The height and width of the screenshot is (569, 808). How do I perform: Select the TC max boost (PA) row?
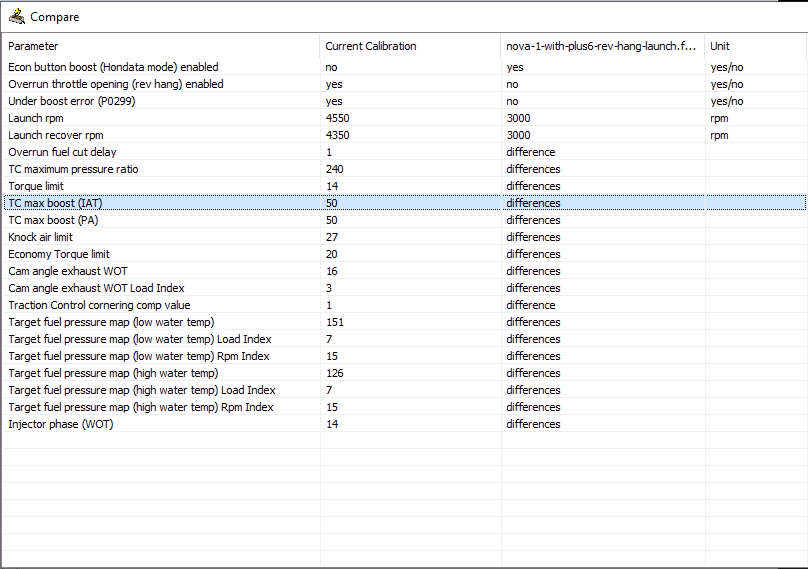(405, 220)
